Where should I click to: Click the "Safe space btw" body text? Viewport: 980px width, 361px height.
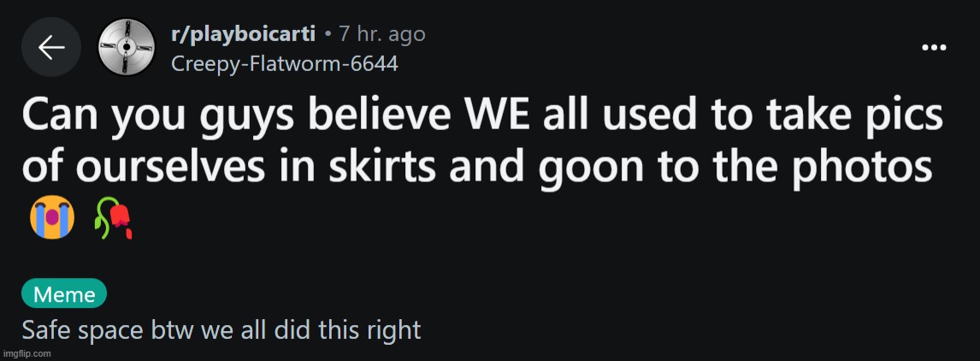tap(221, 329)
